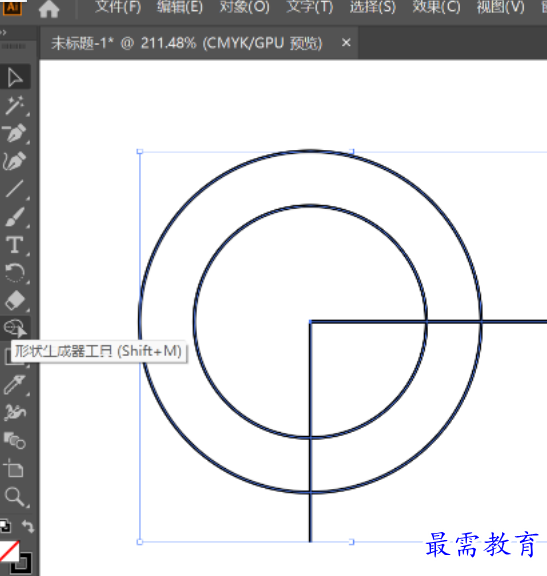
Task: Click the outer circle's top edge
Action: click(x=310, y=150)
